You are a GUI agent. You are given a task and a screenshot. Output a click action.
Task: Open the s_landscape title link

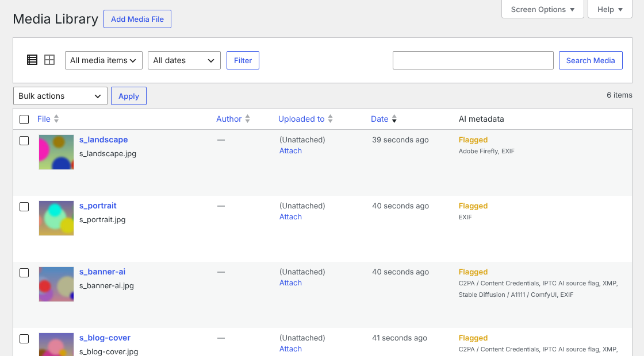click(x=103, y=140)
